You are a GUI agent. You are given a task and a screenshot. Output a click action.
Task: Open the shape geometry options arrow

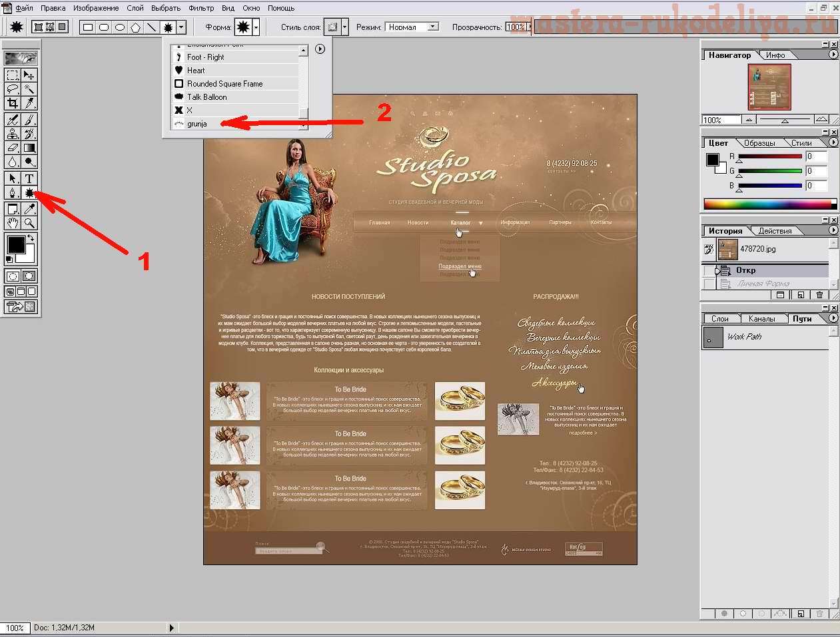tap(181, 27)
